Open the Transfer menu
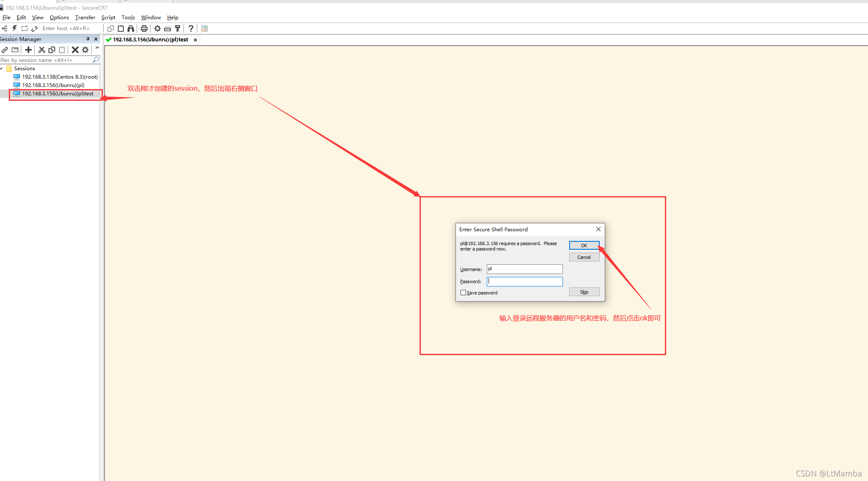This screenshot has width=868, height=481. click(x=85, y=18)
